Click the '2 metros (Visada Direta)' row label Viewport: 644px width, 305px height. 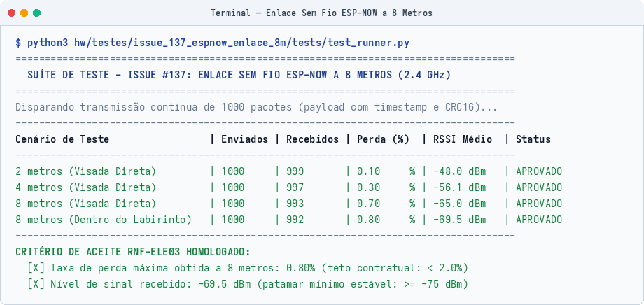tap(86, 171)
